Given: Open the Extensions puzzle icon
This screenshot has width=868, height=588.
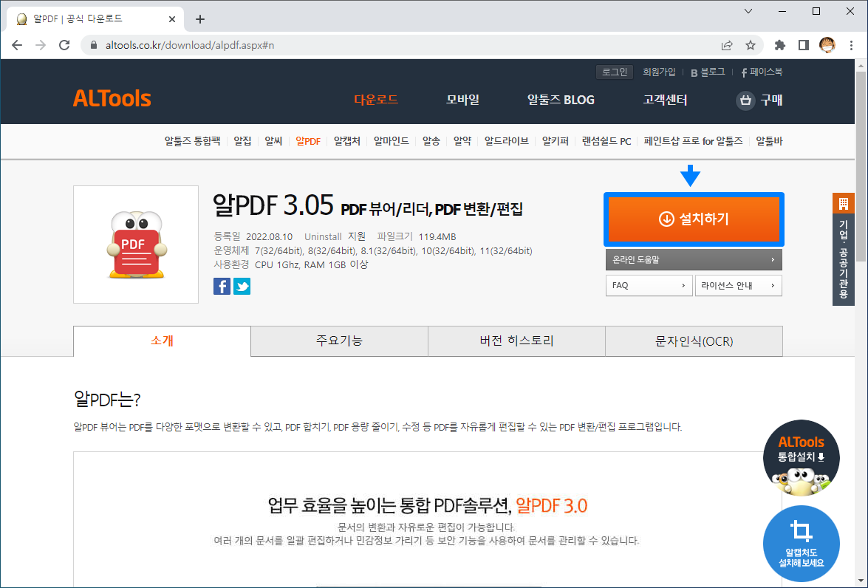Looking at the screenshot, I should 779,45.
